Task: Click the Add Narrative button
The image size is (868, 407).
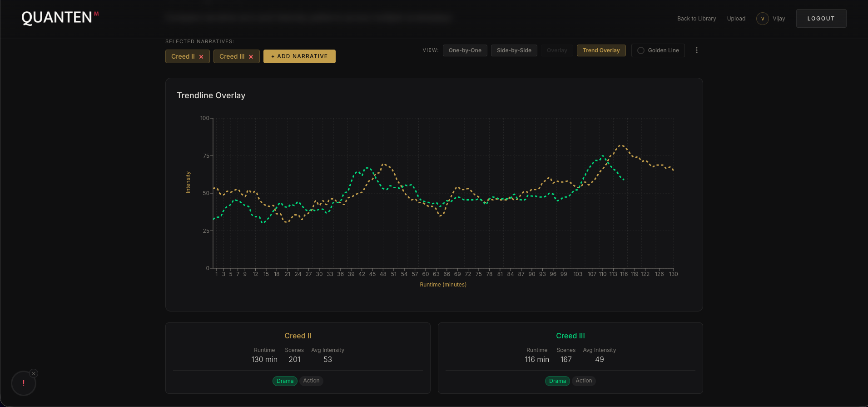Action: (299, 56)
